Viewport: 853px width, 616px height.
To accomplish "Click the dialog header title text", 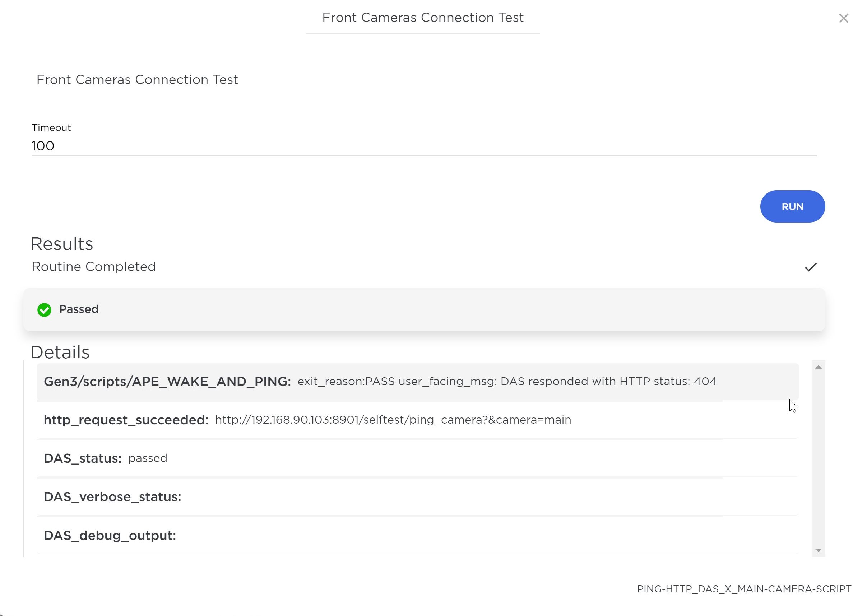I will [423, 18].
